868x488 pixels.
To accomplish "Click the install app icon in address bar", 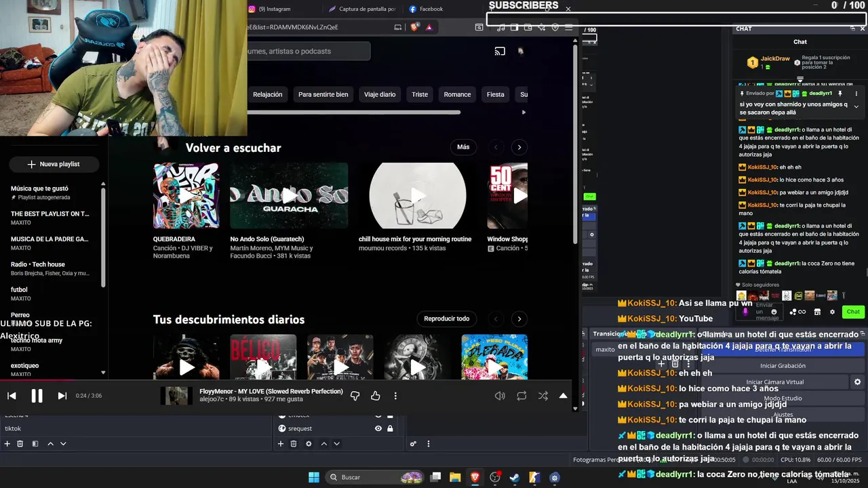I will pyautogui.click(x=398, y=27).
